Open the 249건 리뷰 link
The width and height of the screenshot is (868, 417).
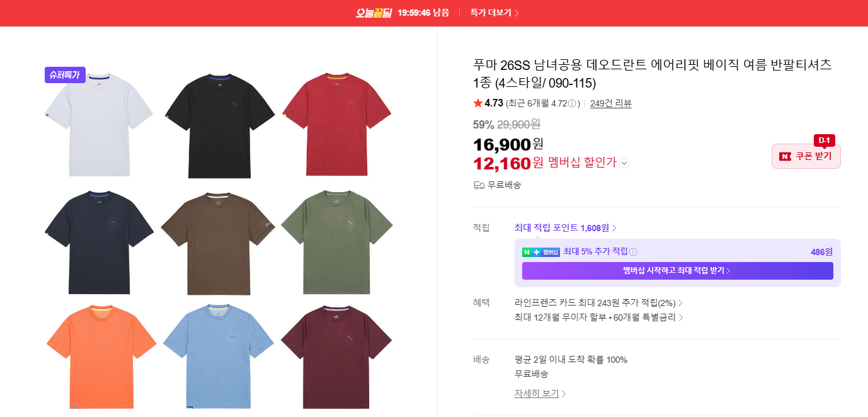point(611,103)
